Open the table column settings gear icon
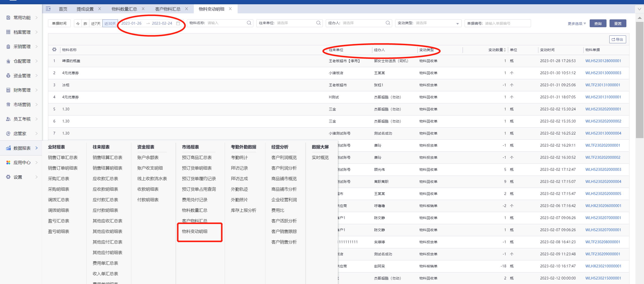This screenshot has width=644, height=284. [54, 50]
